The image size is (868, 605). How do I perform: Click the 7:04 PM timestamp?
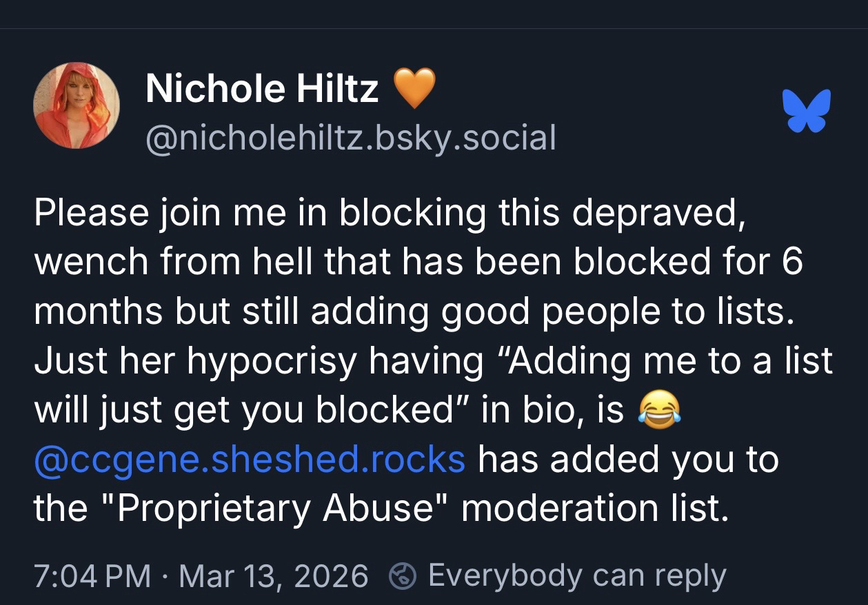pyautogui.click(x=92, y=575)
